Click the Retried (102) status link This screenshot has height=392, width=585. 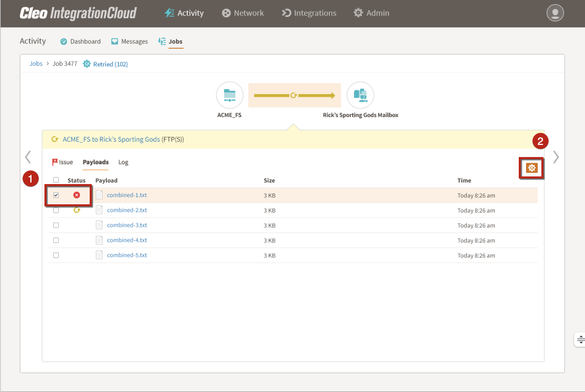[x=110, y=64]
